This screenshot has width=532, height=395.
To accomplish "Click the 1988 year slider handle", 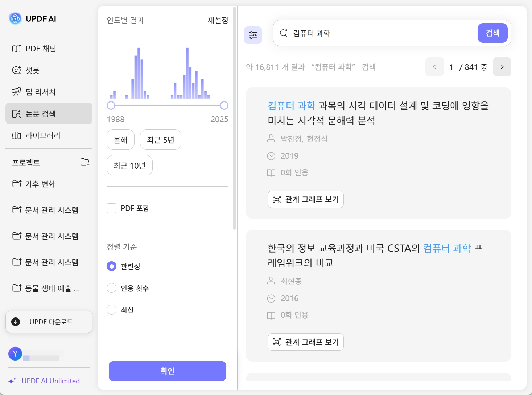I will (111, 105).
